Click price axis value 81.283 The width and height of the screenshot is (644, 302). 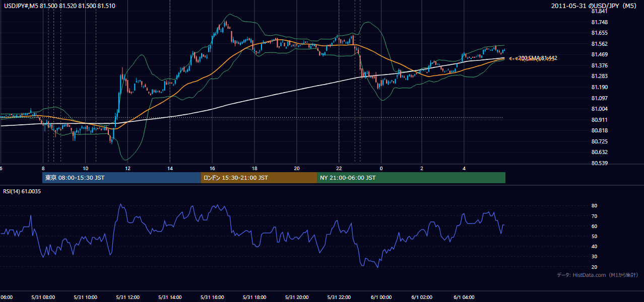point(599,76)
